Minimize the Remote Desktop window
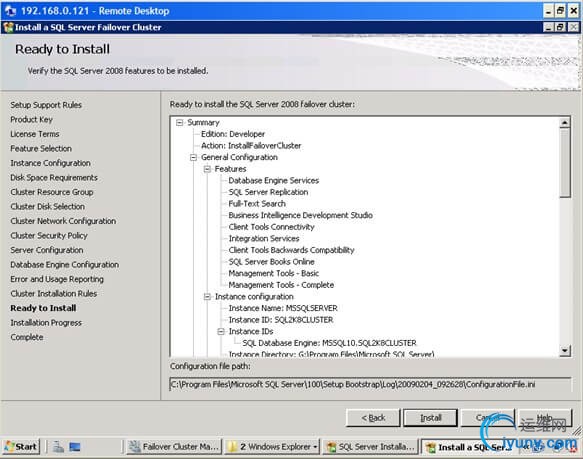This screenshot has width=583, height=459. [548, 11]
